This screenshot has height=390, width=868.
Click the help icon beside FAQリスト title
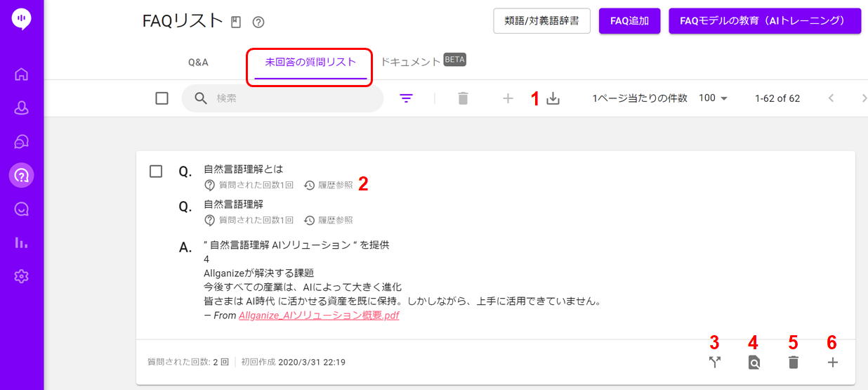tap(258, 22)
